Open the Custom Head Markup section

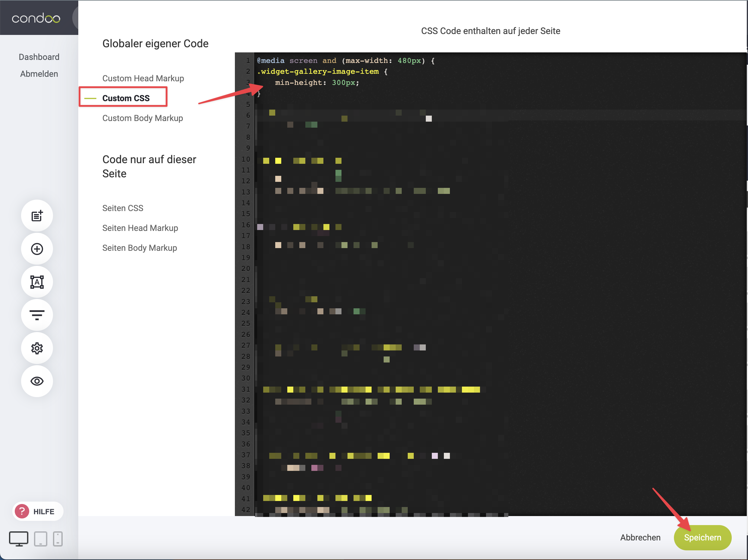143,79
